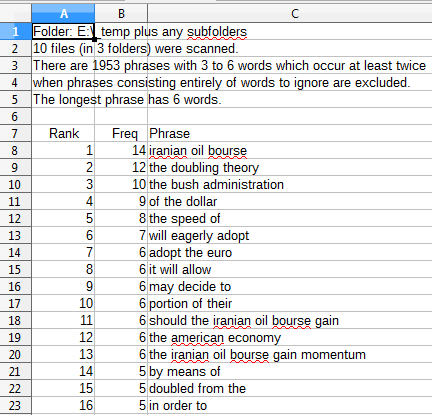This screenshot has height=415, width=432.
Task: Select column B header
Action: coord(121,13)
